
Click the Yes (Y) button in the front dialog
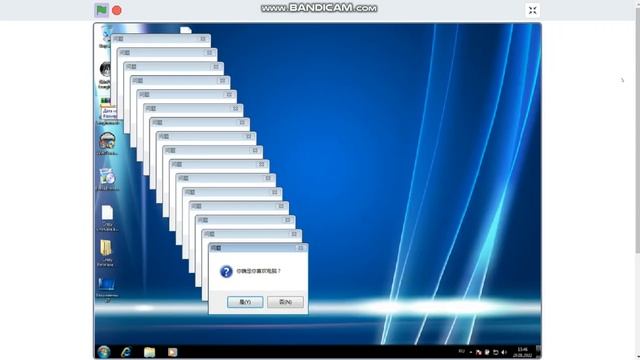(245, 302)
